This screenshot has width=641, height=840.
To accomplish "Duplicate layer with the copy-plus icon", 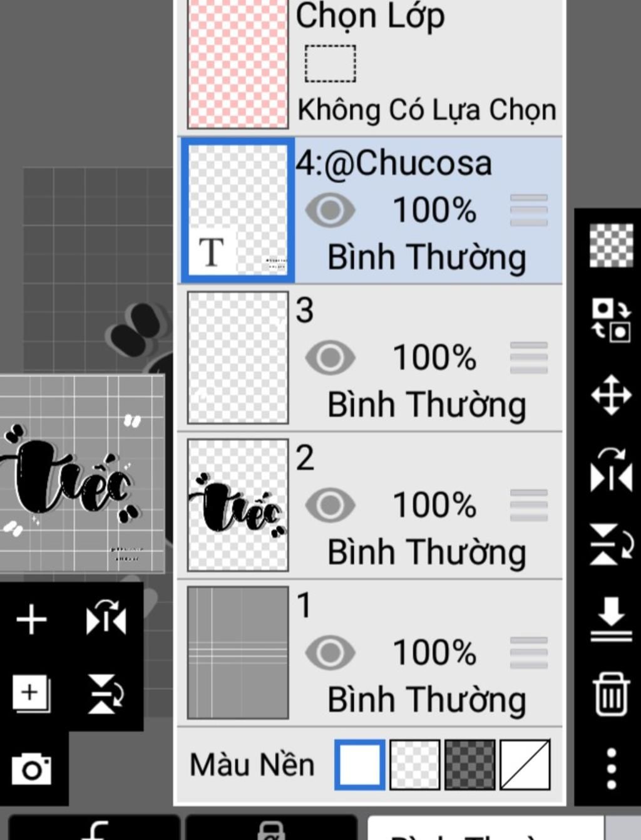I will [x=31, y=694].
